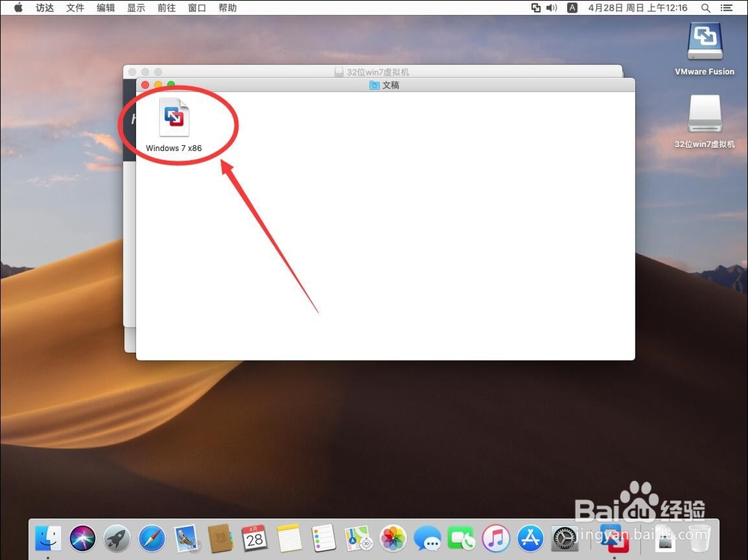Image resolution: width=748 pixels, height=560 pixels.
Task: Open the 访达 (Finder) menu
Action: coord(45,7)
